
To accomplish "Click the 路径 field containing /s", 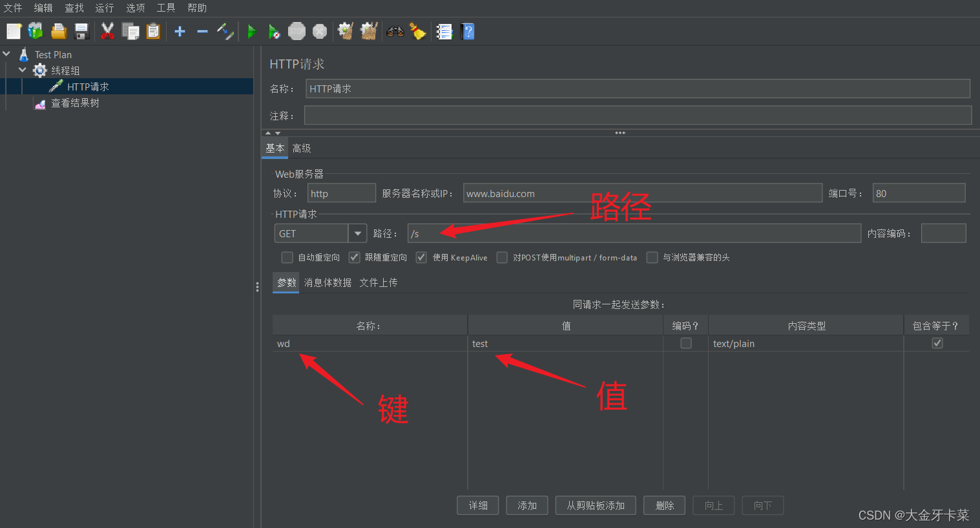I will click(x=634, y=233).
